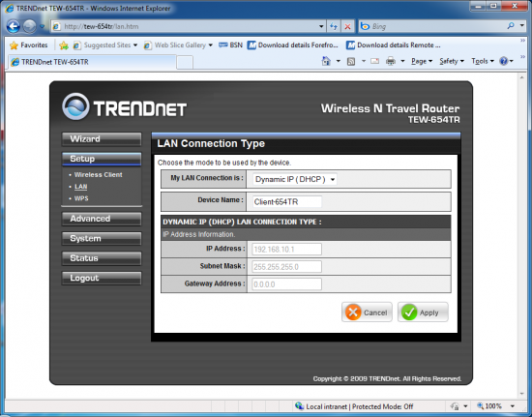Image resolution: width=532 pixels, height=417 pixels.
Task: Click the Refresh icon next to address bar
Action: (x=334, y=26)
